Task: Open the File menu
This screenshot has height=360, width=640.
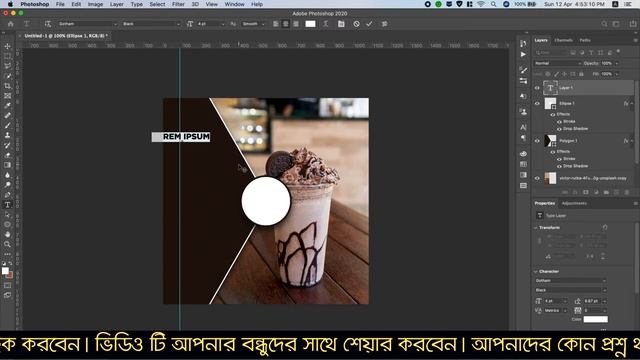Action: (60, 4)
